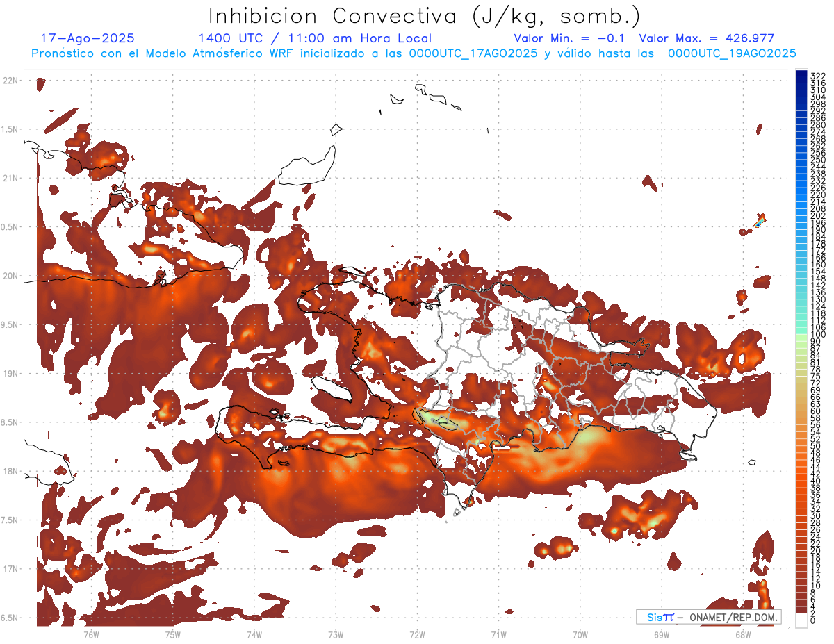Click the color bar value "100"

point(818,335)
